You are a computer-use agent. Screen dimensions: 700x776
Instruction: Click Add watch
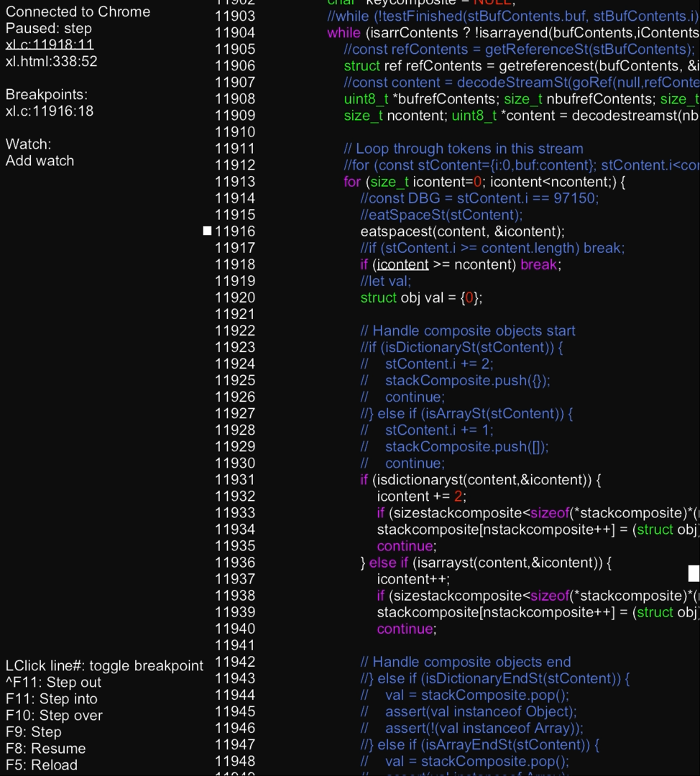coord(40,161)
